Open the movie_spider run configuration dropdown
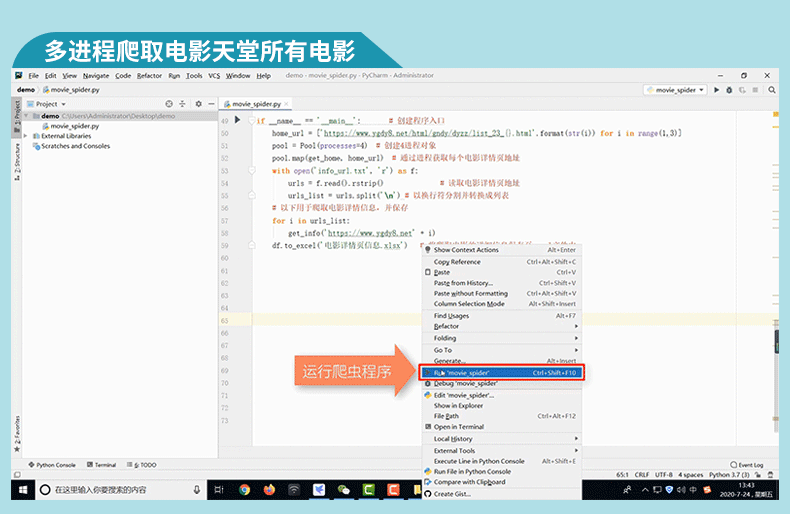The width and height of the screenshot is (790, 514). point(675,90)
